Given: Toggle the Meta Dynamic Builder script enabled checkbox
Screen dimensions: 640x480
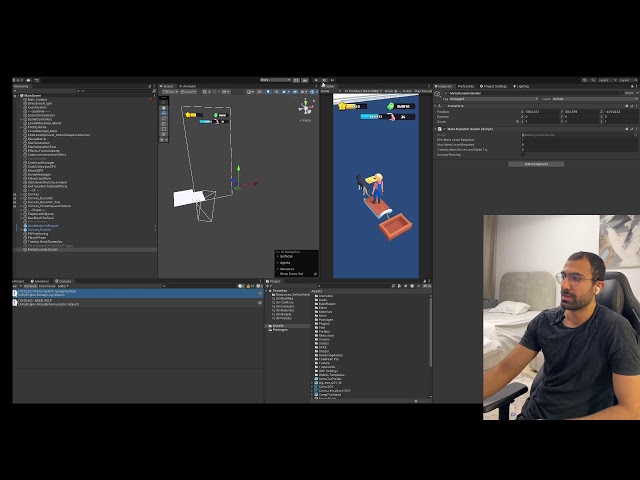Looking at the screenshot, I should 445,129.
